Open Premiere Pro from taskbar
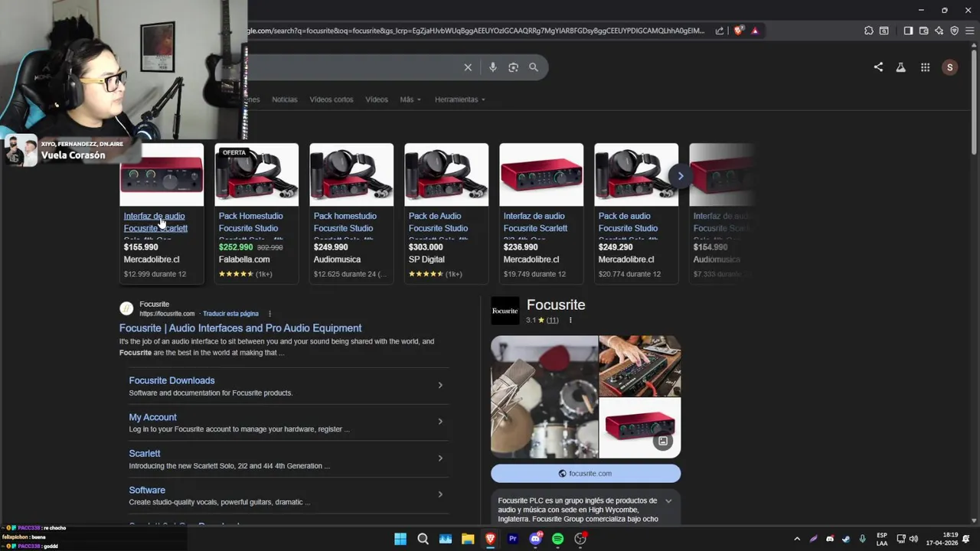Viewport: 980px width, 551px height. 513,539
